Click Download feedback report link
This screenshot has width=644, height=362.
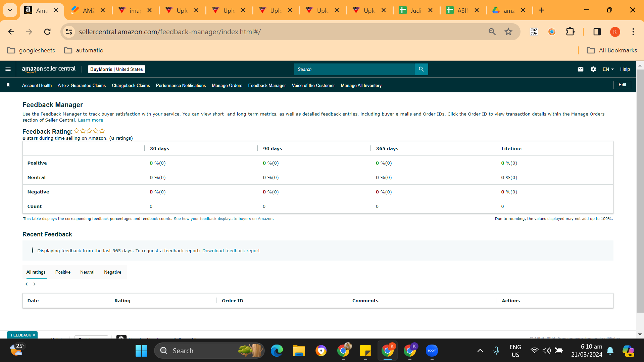click(231, 251)
